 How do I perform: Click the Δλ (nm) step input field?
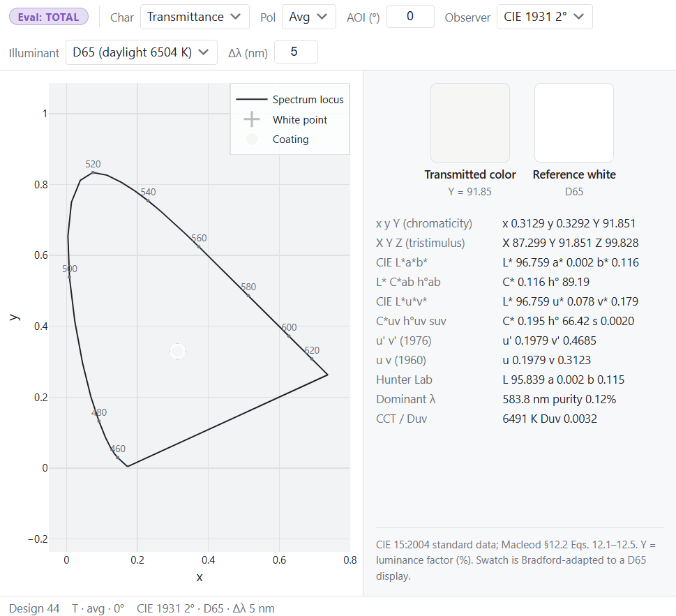(x=296, y=52)
